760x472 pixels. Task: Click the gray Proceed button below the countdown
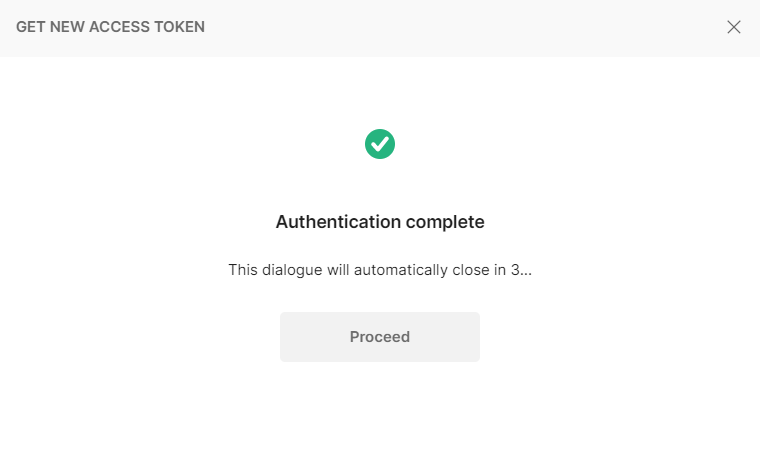[x=380, y=337]
